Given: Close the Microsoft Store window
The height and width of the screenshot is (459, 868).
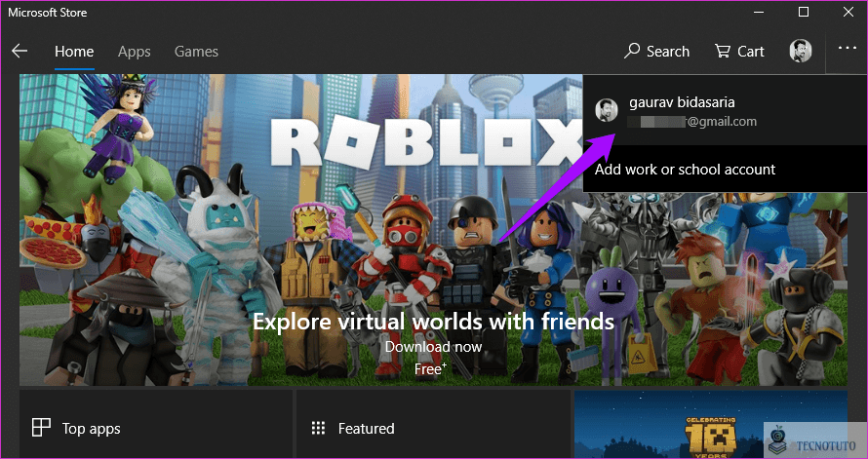Looking at the screenshot, I should point(848,12).
